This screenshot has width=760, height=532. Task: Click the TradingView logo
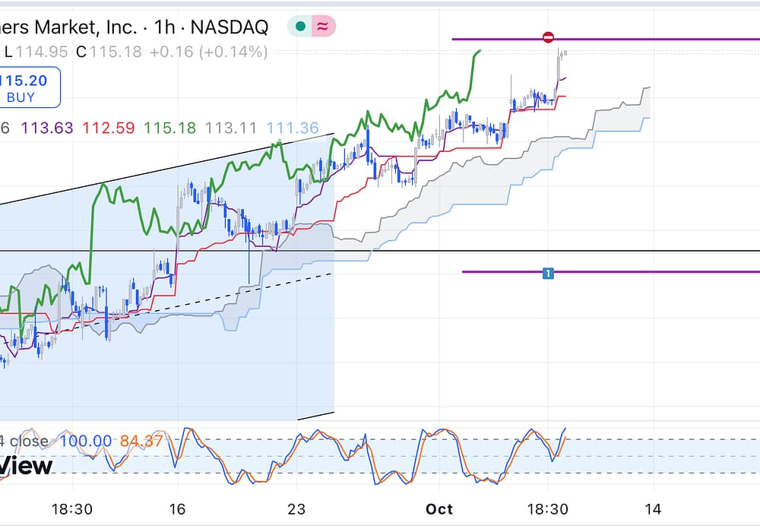pos(27,466)
